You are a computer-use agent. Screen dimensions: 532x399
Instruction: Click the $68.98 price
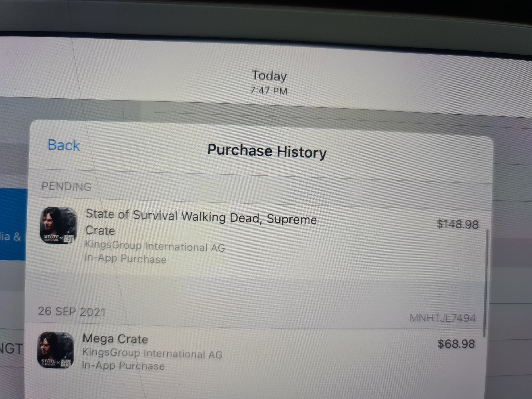[x=456, y=344]
